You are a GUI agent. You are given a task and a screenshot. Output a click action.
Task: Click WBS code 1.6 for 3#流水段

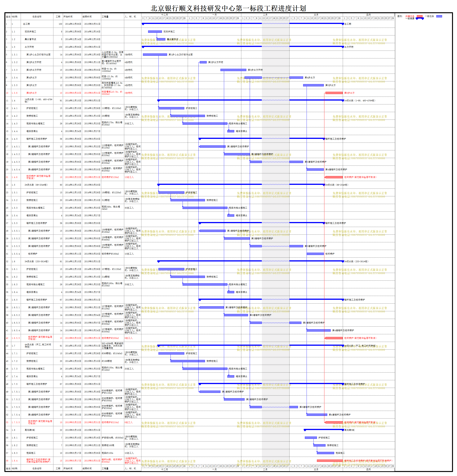13,261
